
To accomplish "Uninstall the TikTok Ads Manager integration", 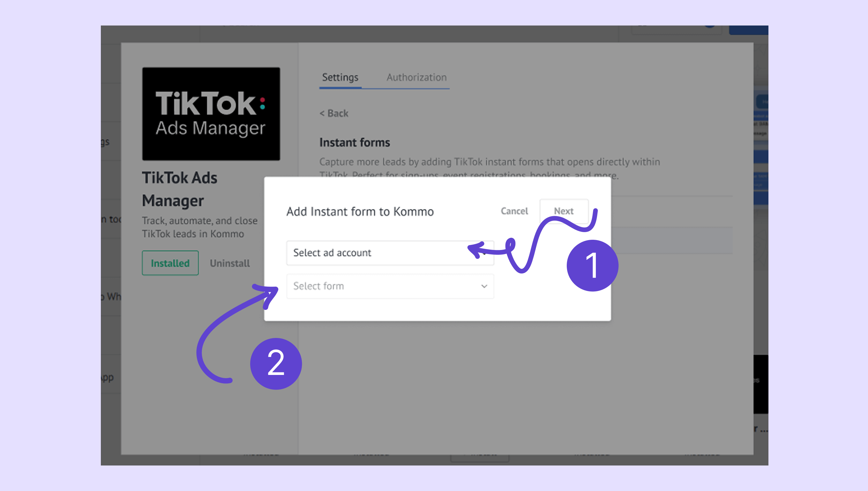I will (230, 263).
